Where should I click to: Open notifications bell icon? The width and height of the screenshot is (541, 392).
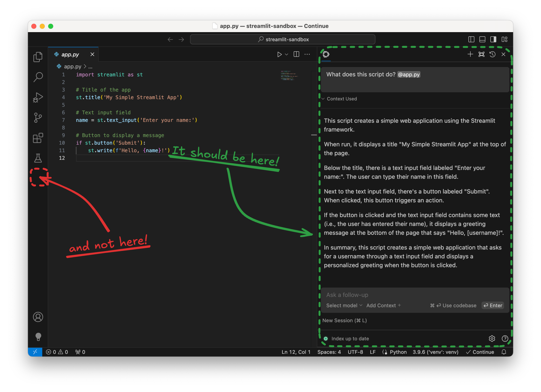(504, 352)
